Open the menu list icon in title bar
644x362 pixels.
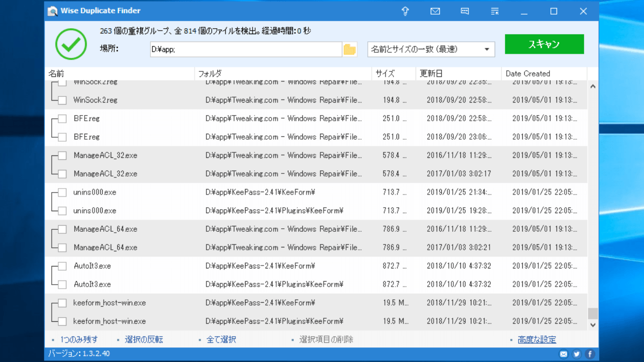[495, 11]
